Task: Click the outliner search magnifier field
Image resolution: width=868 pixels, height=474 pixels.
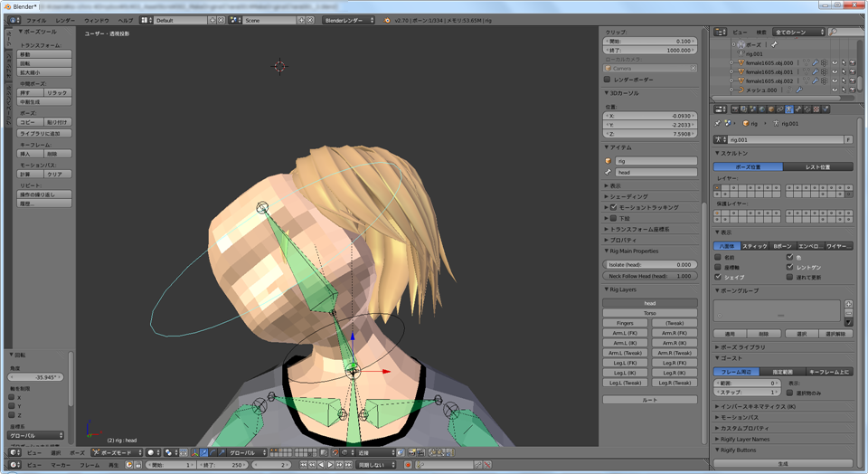Action: 847,33
